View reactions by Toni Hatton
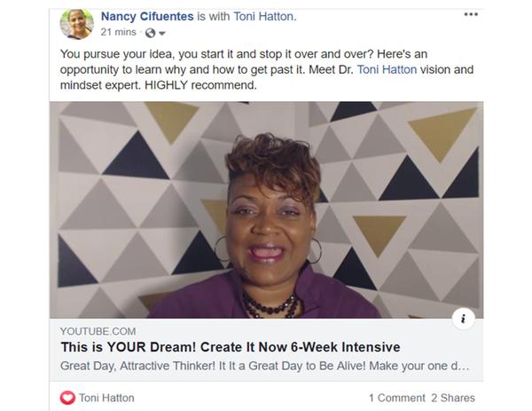This screenshot has width=532, height=411. (x=106, y=398)
